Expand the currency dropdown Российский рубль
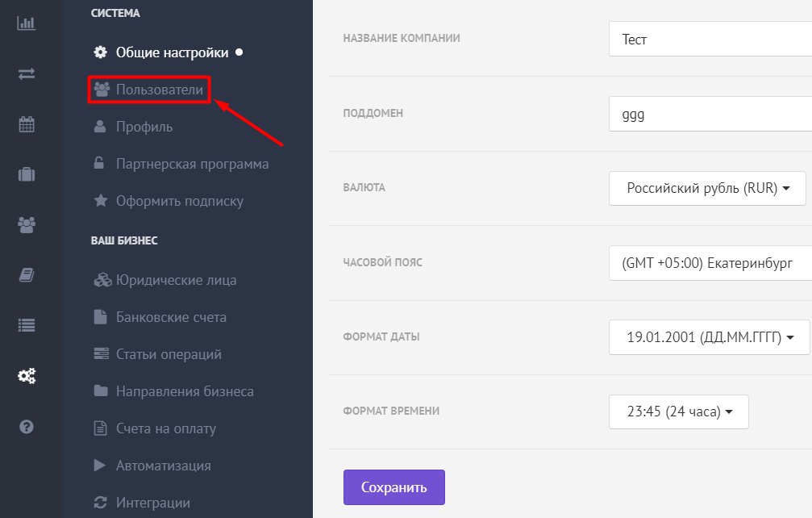812x518 pixels. point(706,189)
